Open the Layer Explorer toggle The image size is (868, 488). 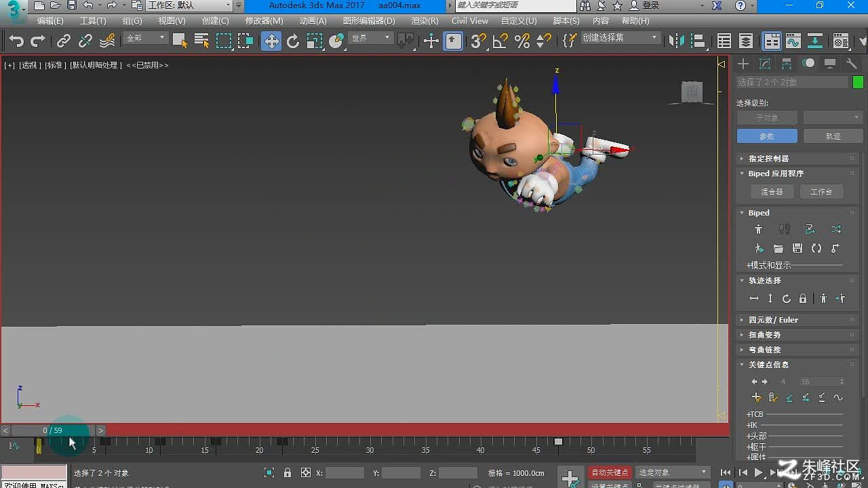click(x=746, y=41)
